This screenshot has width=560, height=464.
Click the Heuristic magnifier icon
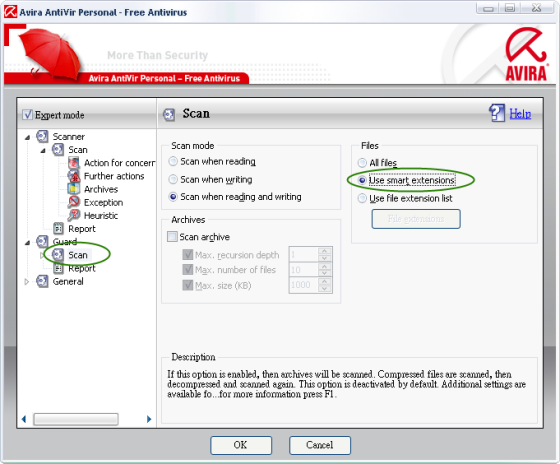(x=74, y=216)
